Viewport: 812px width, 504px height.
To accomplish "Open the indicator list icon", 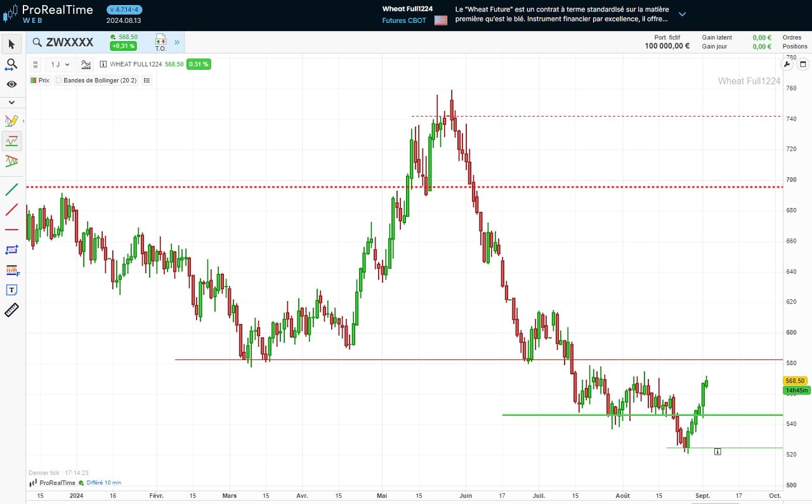I will pos(147,81).
